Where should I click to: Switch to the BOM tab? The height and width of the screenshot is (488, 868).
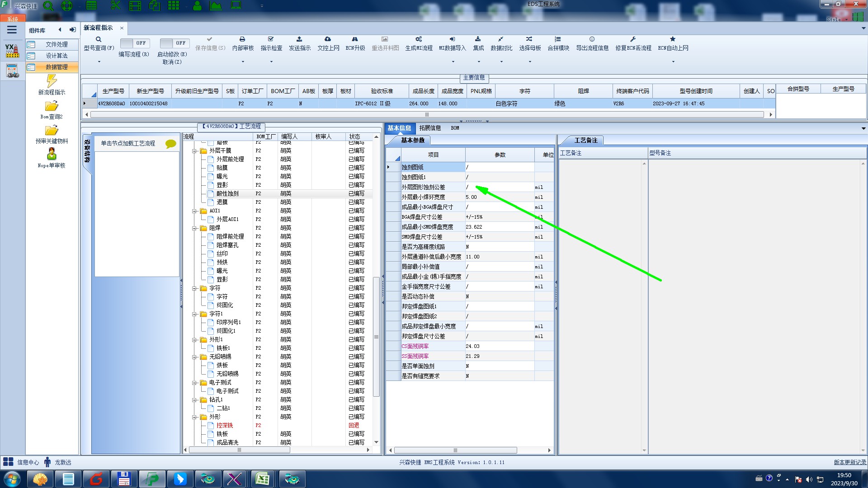(x=455, y=128)
